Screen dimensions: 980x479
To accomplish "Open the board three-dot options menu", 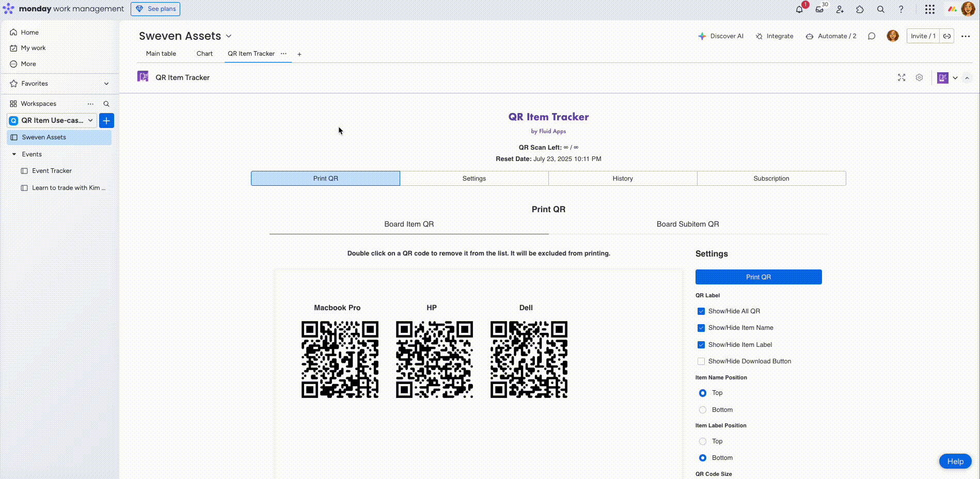I will coord(966,36).
